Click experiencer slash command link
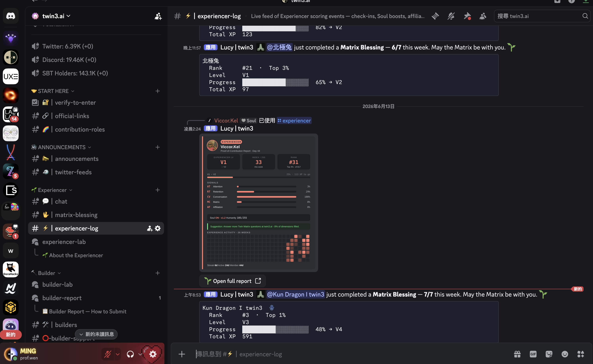Image resolution: width=593 pixels, height=364 pixels. pyautogui.click(x=294, y=121)
